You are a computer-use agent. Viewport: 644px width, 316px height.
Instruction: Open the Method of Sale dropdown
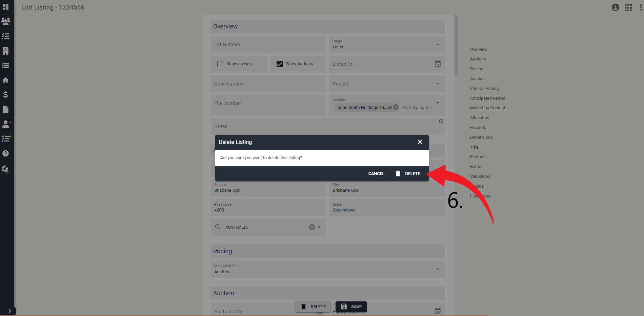click(x=437, y=269)
